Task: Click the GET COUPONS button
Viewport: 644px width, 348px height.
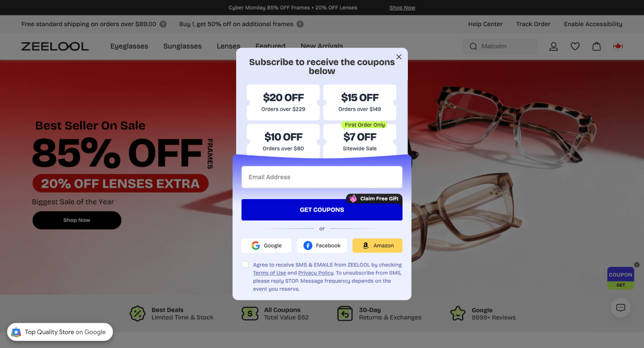Action: point(322,210)
